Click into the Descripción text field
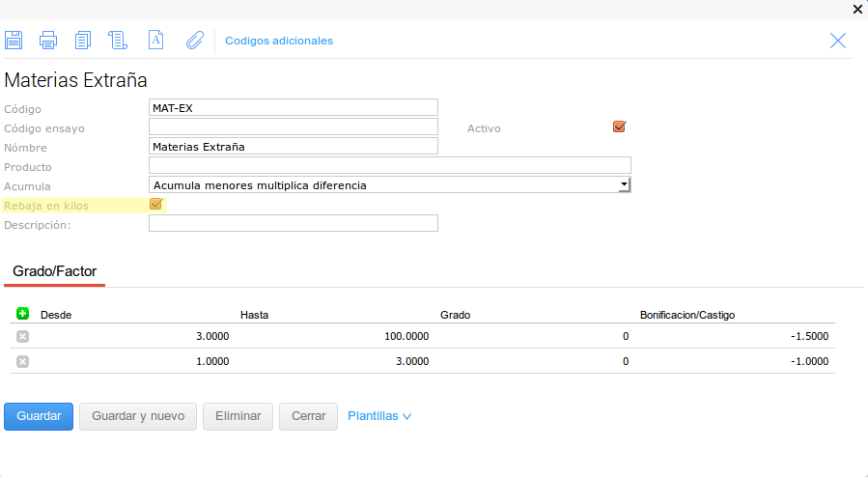 click(294, 224)
